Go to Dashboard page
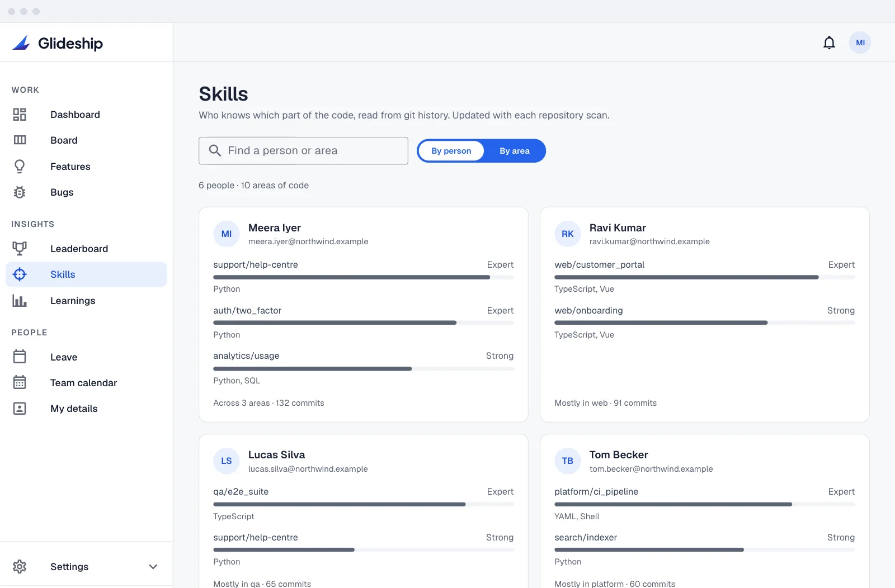The width and height of the screenshot is (895, 588). [87, 115]
